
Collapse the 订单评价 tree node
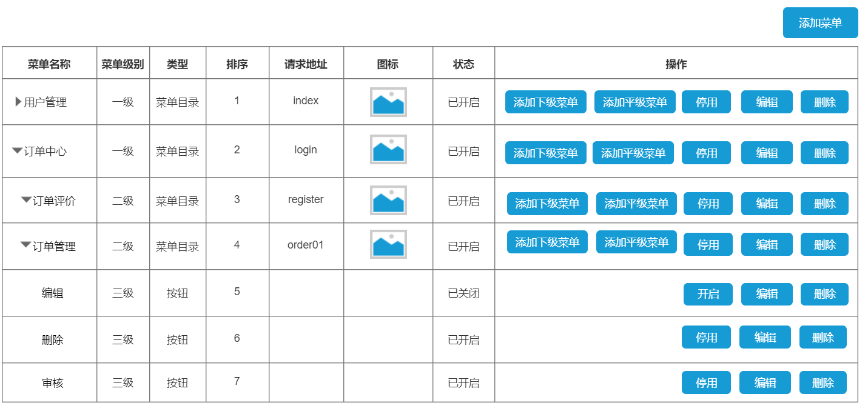point(26,199)
